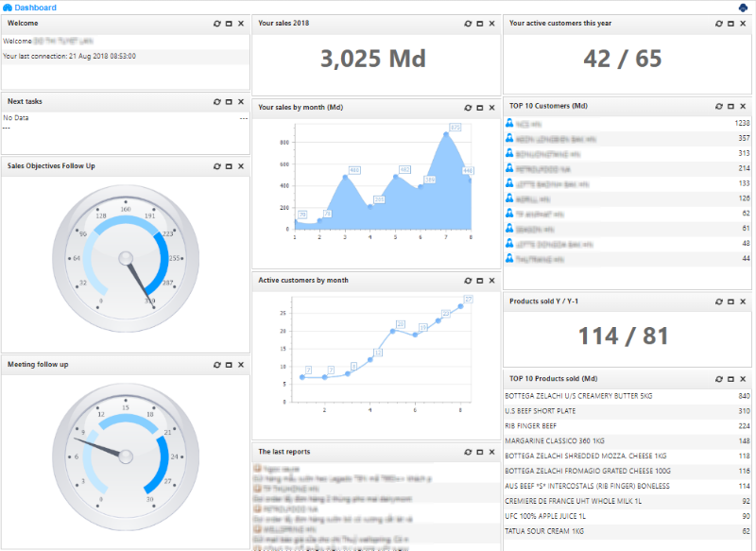Refresh the TOP 10 Customers widget
Viewport: 756px width, 551px height.
717,107
